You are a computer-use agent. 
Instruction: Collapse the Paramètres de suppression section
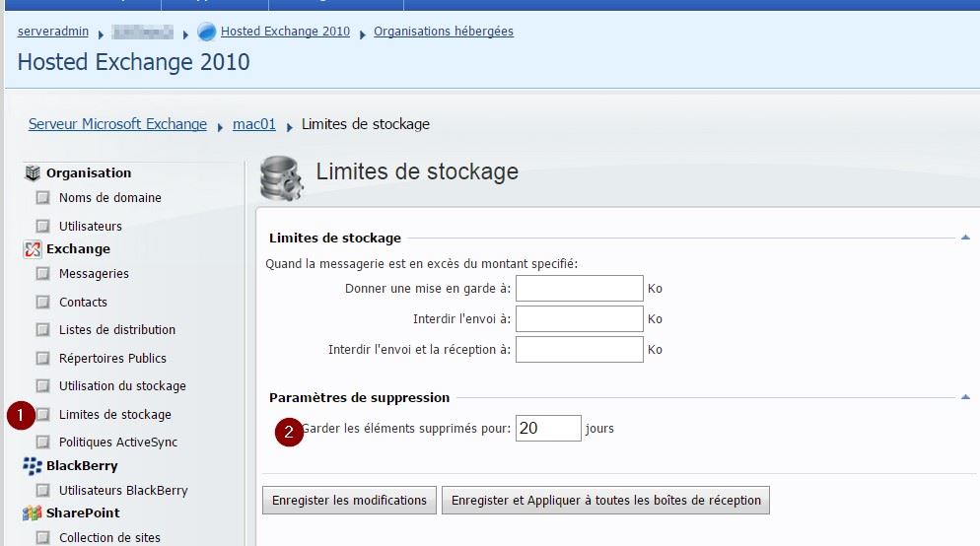(x=965, y=397)
